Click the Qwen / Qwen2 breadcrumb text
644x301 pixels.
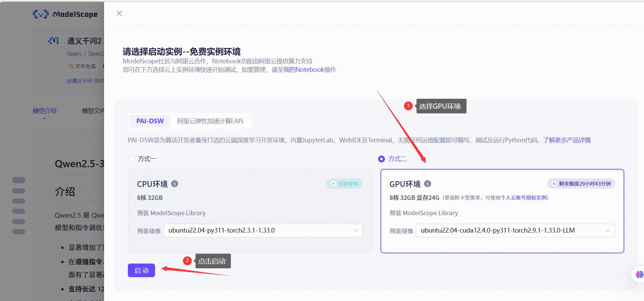pos(85,54)
